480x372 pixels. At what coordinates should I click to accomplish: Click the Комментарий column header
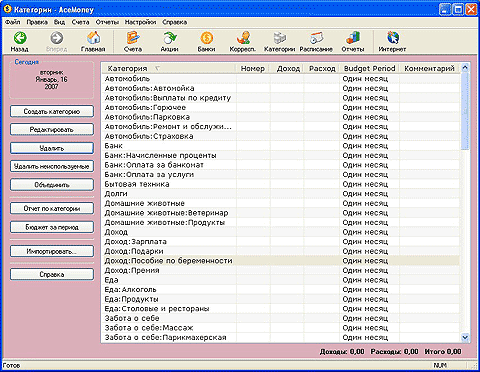[429, 68]
